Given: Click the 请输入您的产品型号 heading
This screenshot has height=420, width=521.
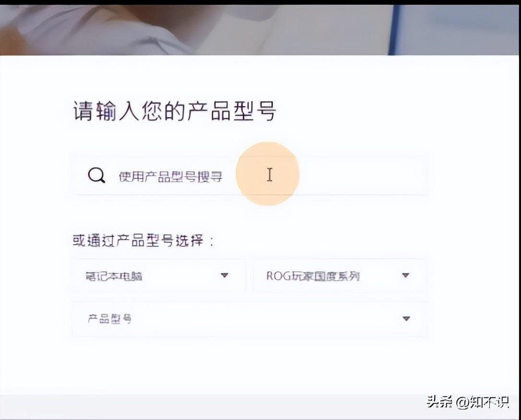Looking at the screenshot, I should point(175,111).
